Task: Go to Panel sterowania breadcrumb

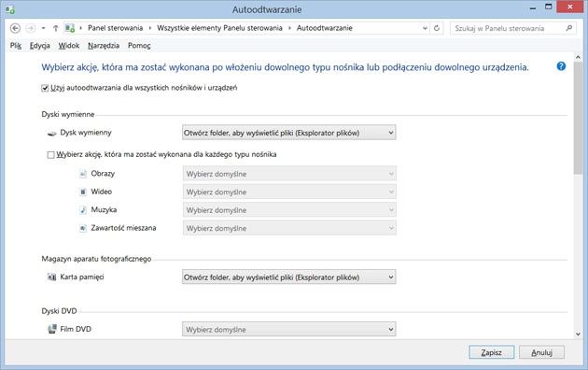Action: (x=115, y=28)
